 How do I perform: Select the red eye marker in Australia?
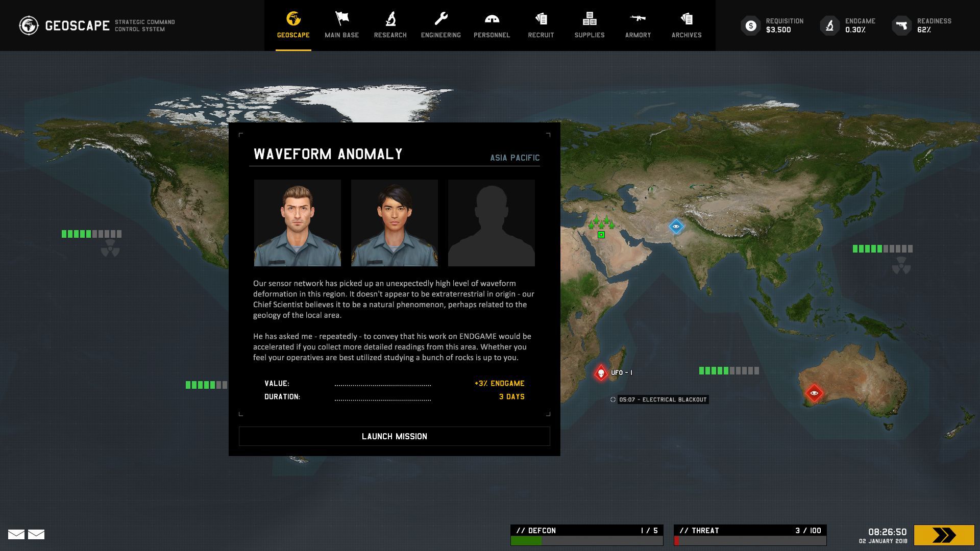(x=814, y=393)
